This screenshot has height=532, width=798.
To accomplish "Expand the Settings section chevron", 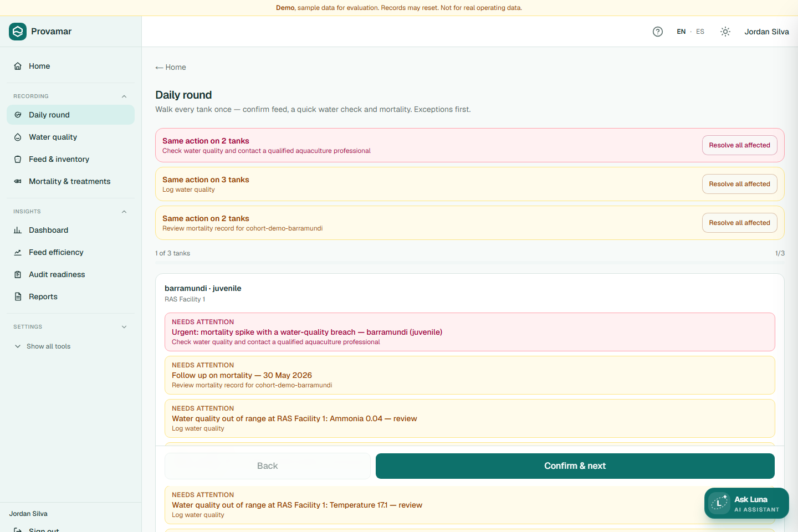I will (x=124, y=327).
